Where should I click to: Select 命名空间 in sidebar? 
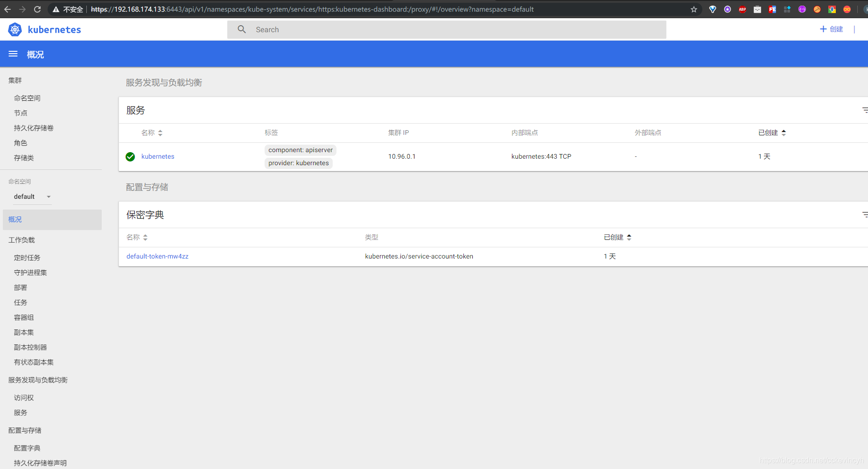[x=27, y=98]
